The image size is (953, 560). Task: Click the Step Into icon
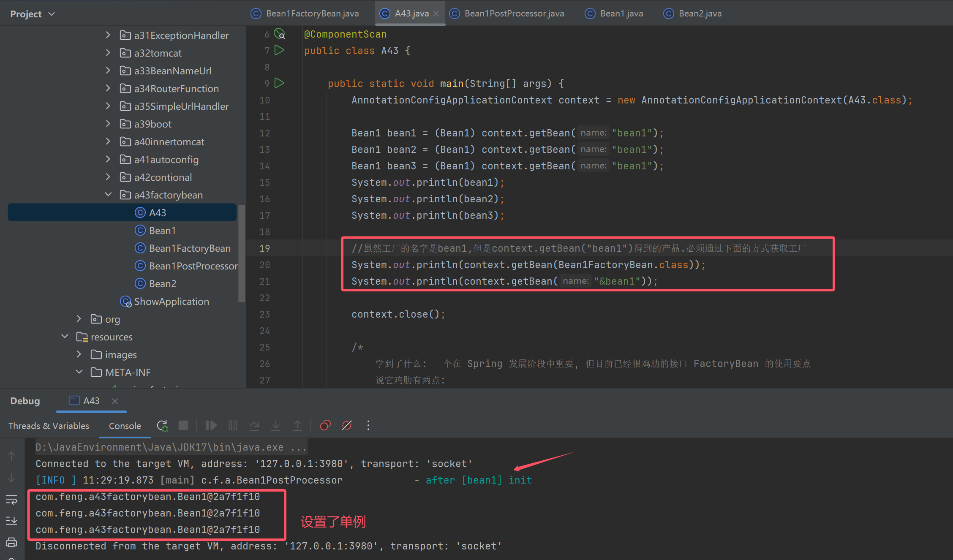coord(276,425)
